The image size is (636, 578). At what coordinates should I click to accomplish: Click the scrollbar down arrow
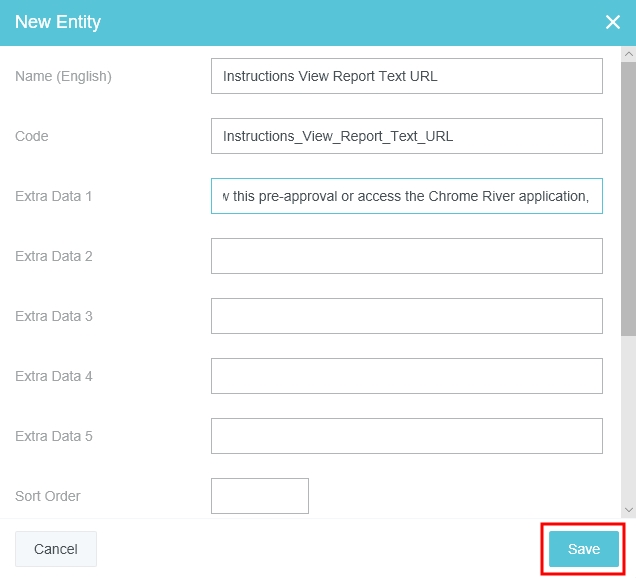(x=628, y=508)
